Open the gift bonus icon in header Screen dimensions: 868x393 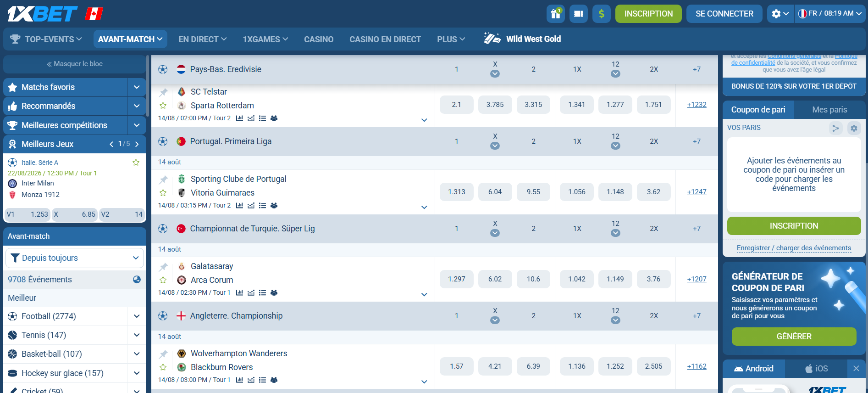(556, 14)
